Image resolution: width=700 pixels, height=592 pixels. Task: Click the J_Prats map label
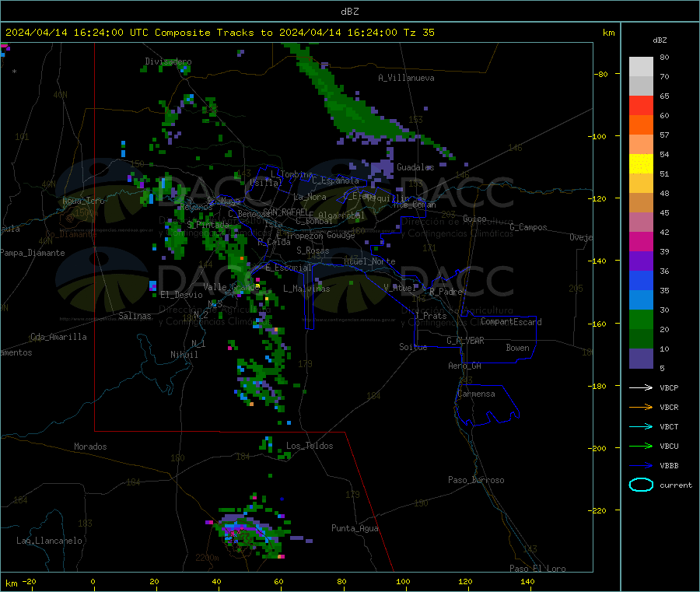tap(430, 316)
